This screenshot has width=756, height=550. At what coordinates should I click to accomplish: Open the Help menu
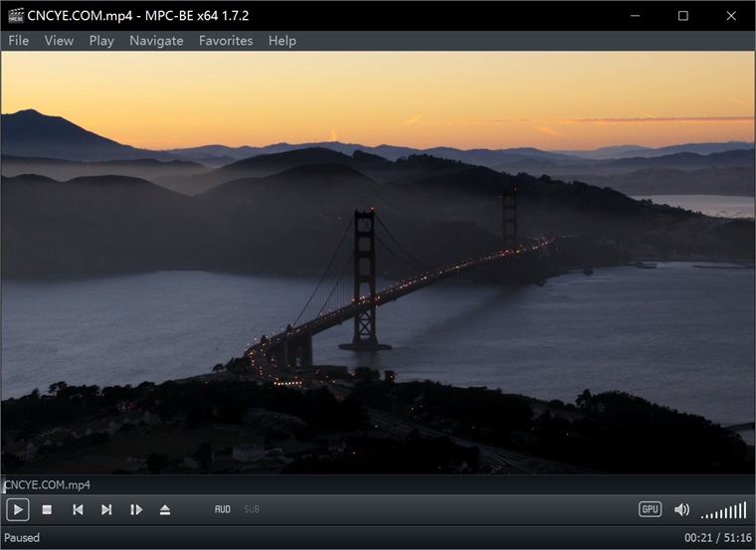coord(283,41)
